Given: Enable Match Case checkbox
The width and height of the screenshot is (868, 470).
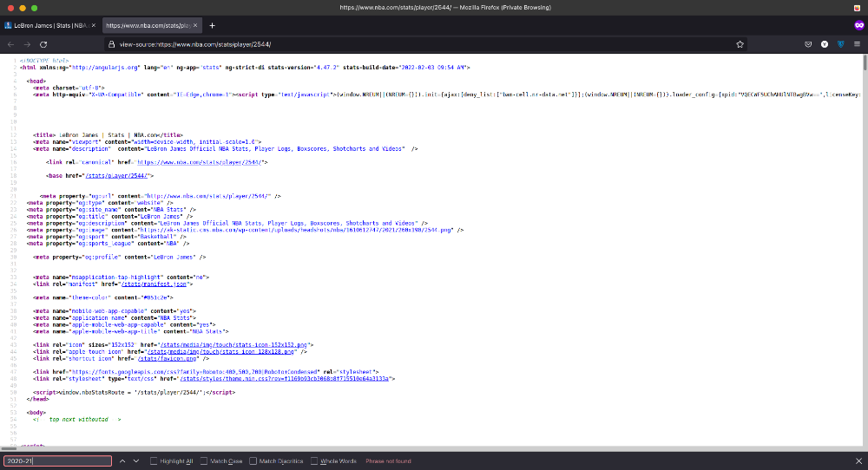Looking at the screenshot, I should 204,461.
